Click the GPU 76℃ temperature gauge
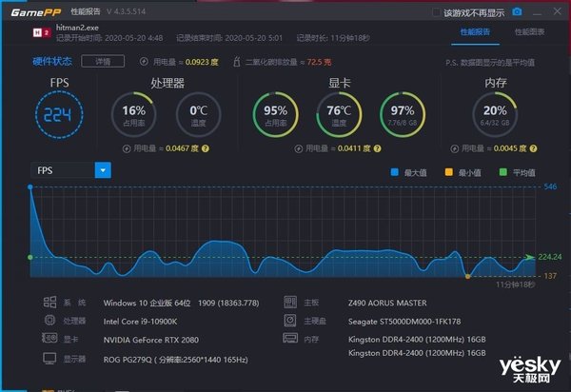The image size is (571, 392). pos(339,115)
